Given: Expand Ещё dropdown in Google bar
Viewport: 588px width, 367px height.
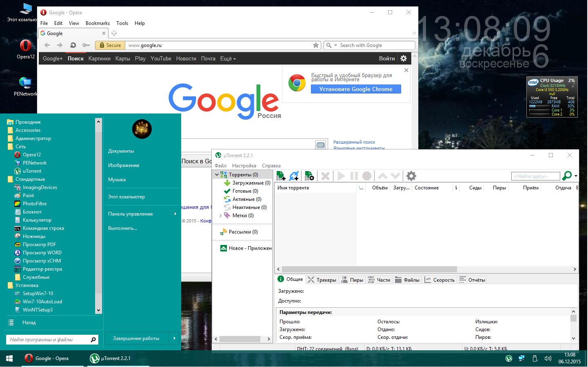Looking at the screenshot, I should (x=228, y=59).
